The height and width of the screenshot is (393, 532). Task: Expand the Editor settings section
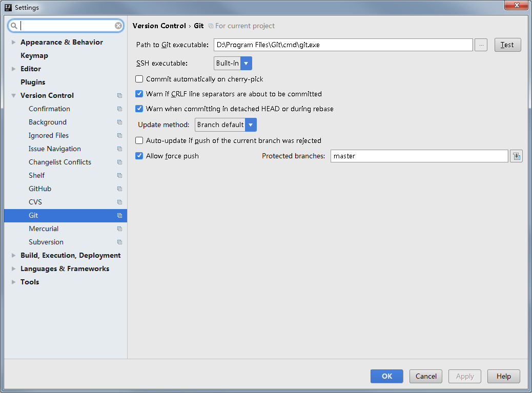(13, 69)
